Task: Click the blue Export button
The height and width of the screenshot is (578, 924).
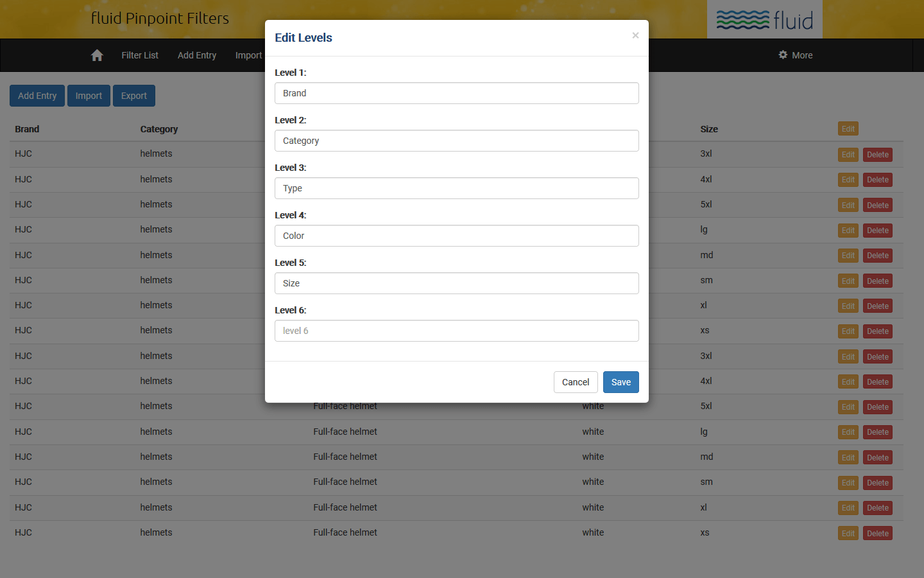Action: pyautogui.click(x=134, y=96)
